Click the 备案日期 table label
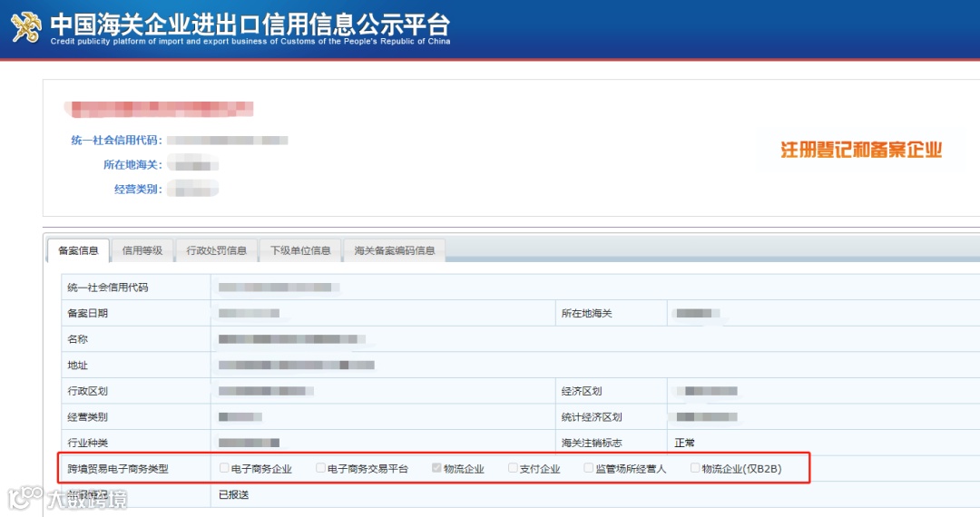 tap(87, 314)
